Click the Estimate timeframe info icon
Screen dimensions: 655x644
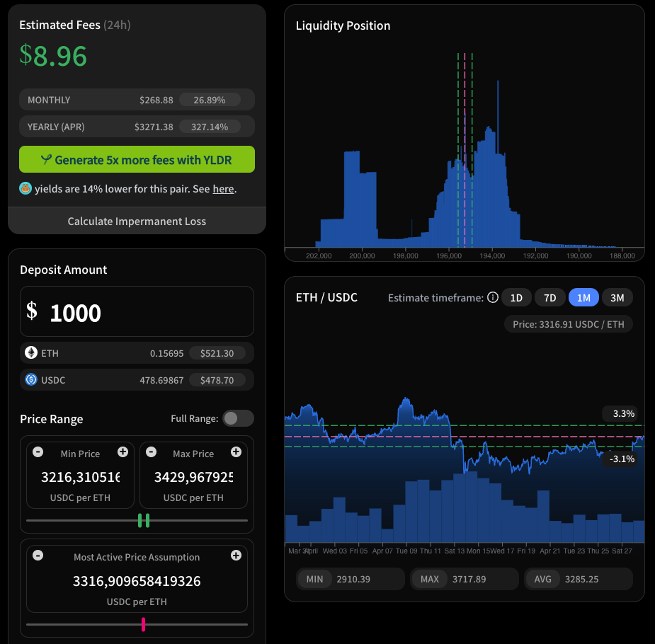click(493, 297)
